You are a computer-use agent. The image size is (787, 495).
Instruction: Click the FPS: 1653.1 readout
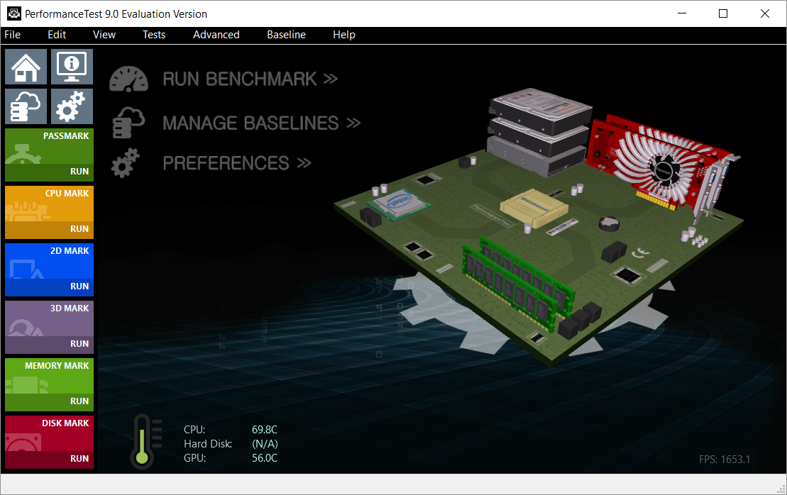pos(724,459)
